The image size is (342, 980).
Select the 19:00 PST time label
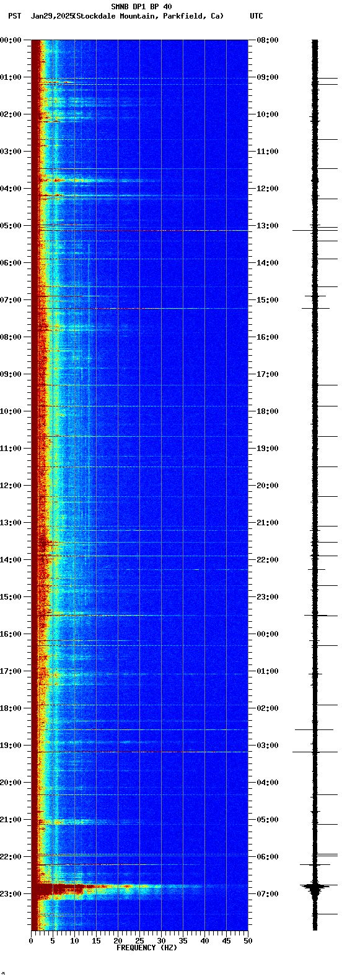coord(11,746)
